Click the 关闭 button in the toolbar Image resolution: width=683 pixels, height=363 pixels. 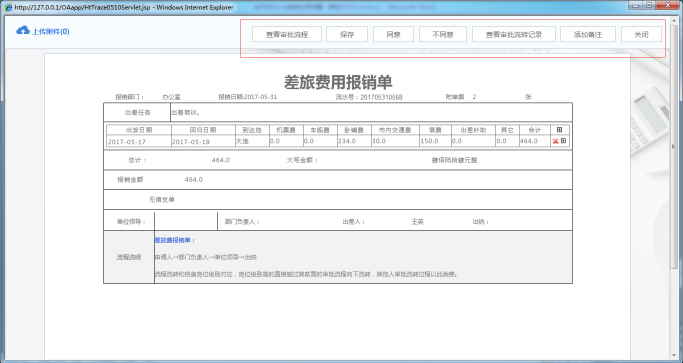(641, 34)
